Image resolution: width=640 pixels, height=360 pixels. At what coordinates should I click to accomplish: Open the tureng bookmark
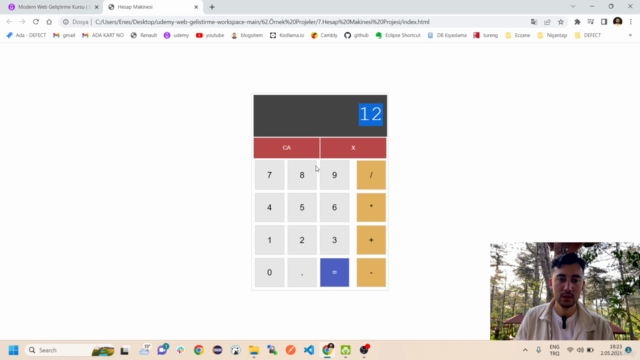pos(486,36)
